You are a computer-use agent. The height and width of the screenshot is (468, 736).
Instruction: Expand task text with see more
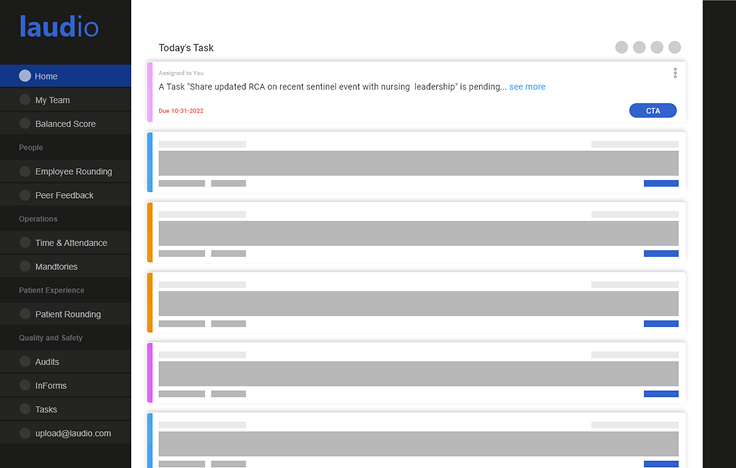527,87
